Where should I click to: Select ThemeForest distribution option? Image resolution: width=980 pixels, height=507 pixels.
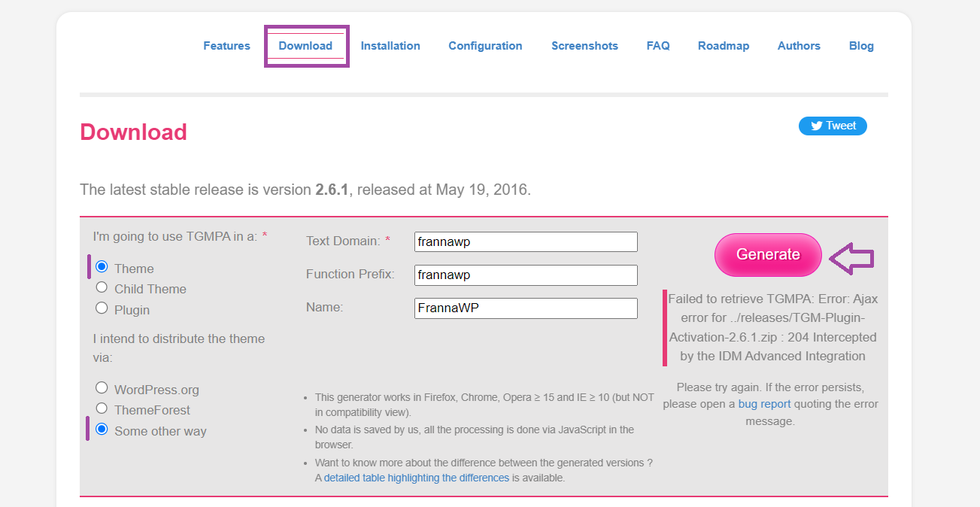point(102,408)
